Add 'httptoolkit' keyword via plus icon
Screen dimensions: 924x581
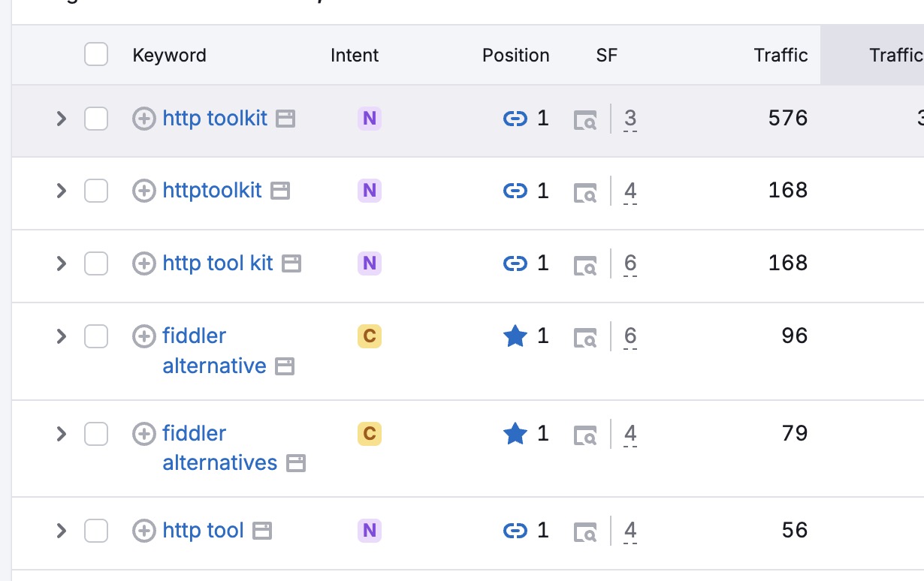(x=143, y=191)
